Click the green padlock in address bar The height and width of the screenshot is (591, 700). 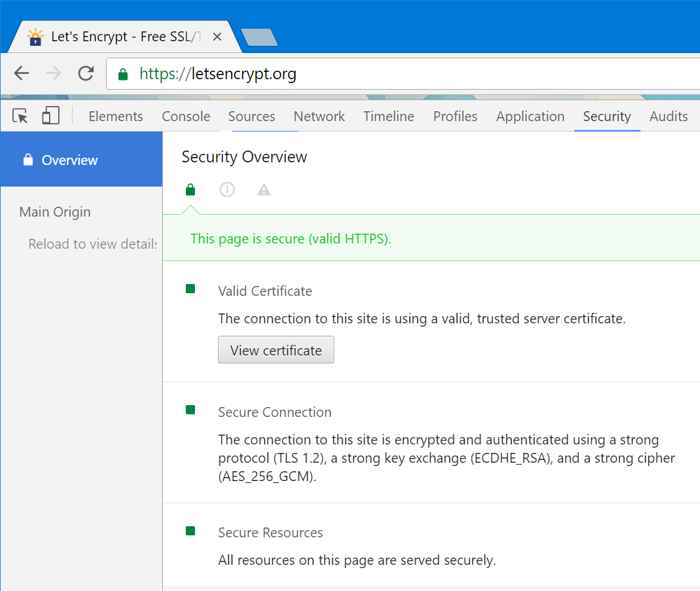coord(123,74)
